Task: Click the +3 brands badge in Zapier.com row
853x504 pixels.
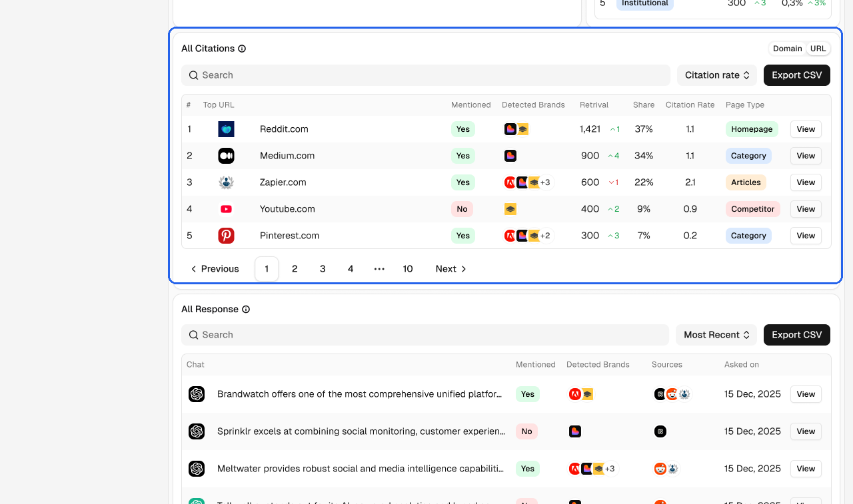Action: (545, 182)
